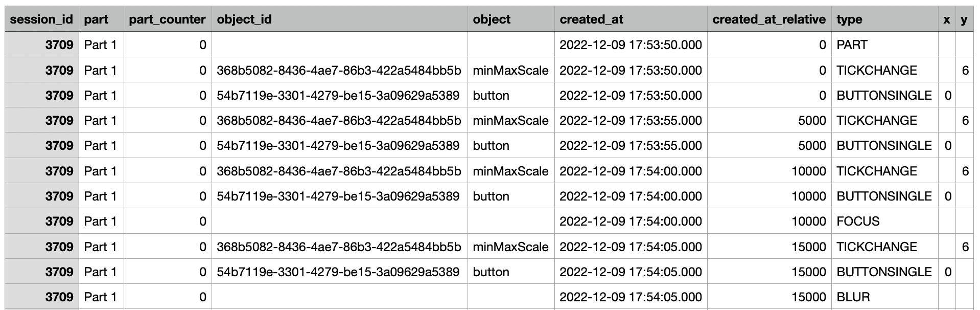Click the x column header

coord(947,19)
